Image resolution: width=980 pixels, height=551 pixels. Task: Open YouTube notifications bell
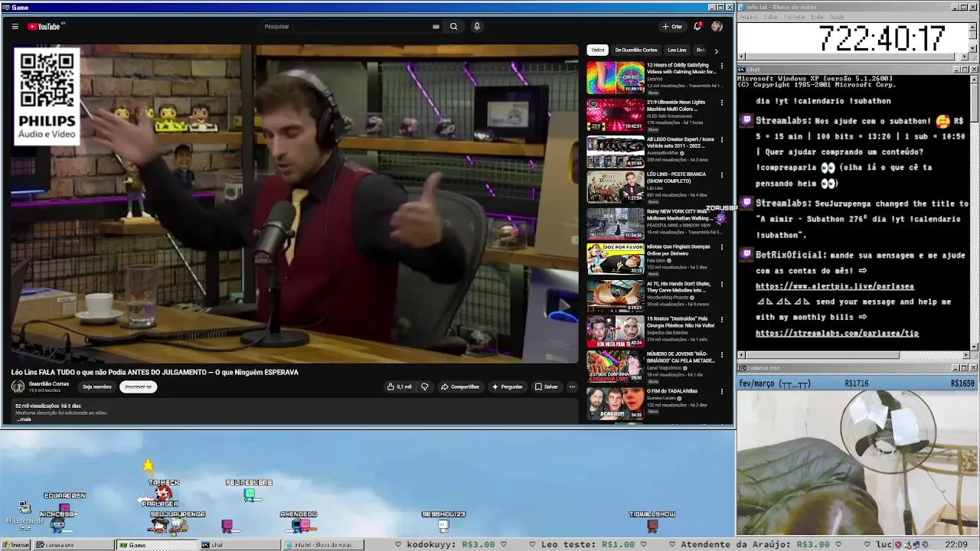(x=697, y=26)
